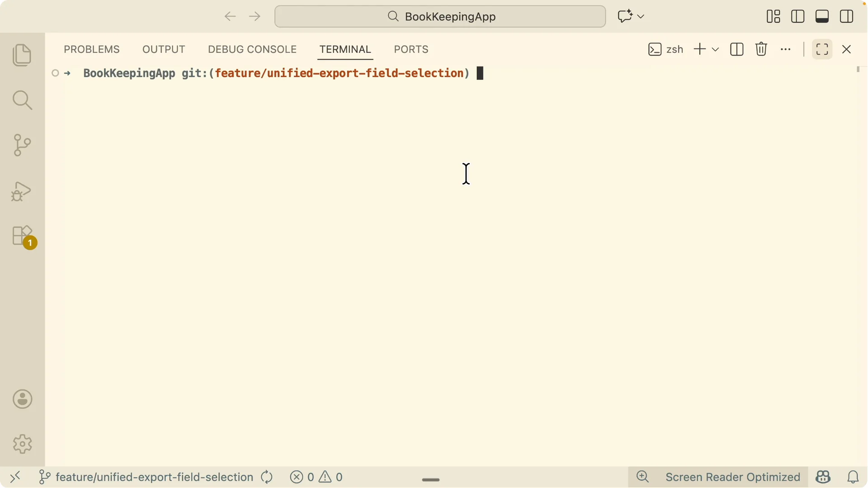Create a new terminal with plus icon
The height and width of the screenshot is (488, 868).
pyautogui.click(x=700, y=49)
